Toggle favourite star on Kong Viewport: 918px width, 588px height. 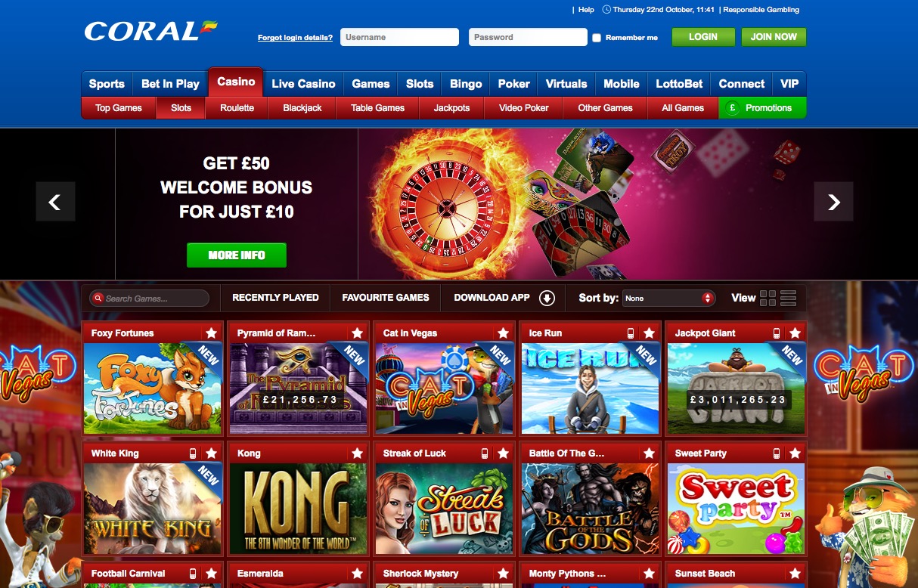pos(357,453)
